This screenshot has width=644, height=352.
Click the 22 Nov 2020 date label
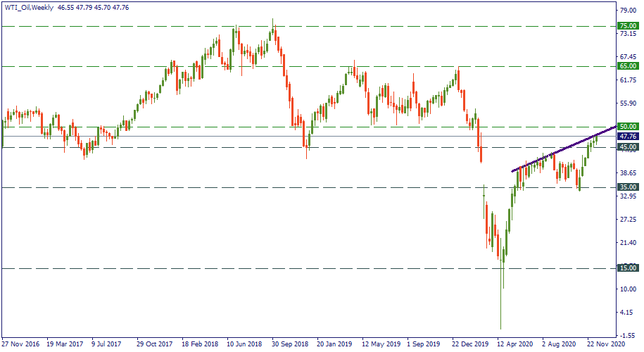coord(605,345)
